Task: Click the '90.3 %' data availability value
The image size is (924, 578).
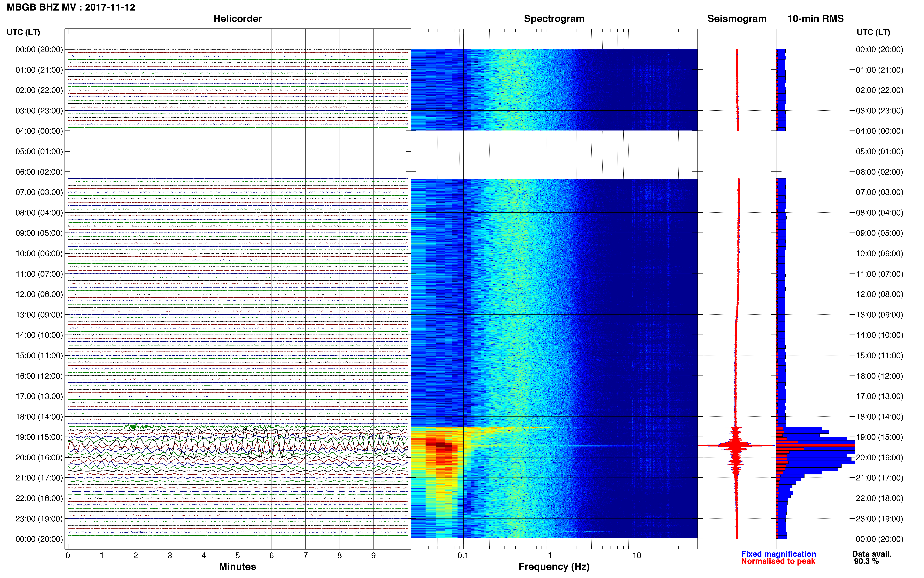Action: click(x=866, y=561)
